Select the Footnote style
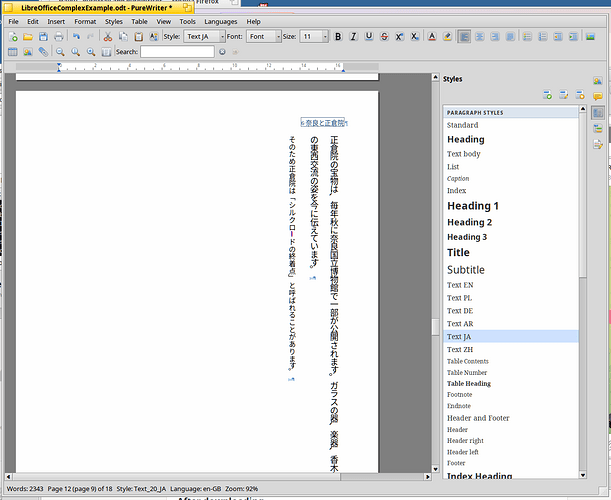 [511, 395]
